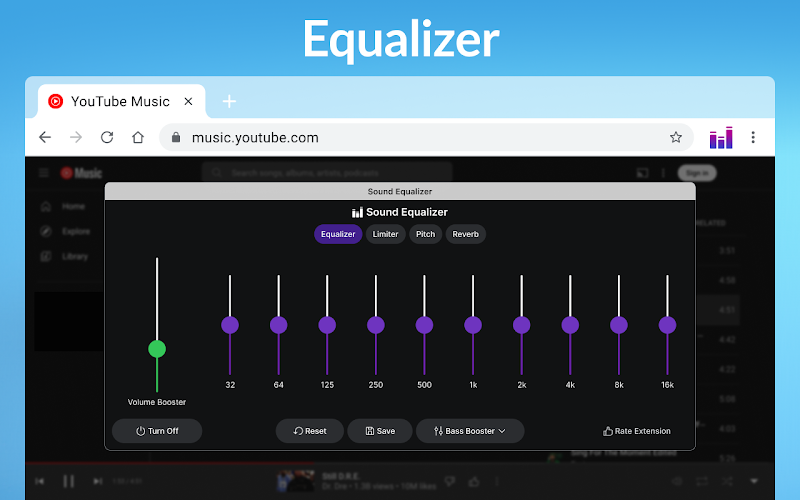Screen dimensions: 800x500
Task: Click the 16k band slider knob
Action: (667, 325)
